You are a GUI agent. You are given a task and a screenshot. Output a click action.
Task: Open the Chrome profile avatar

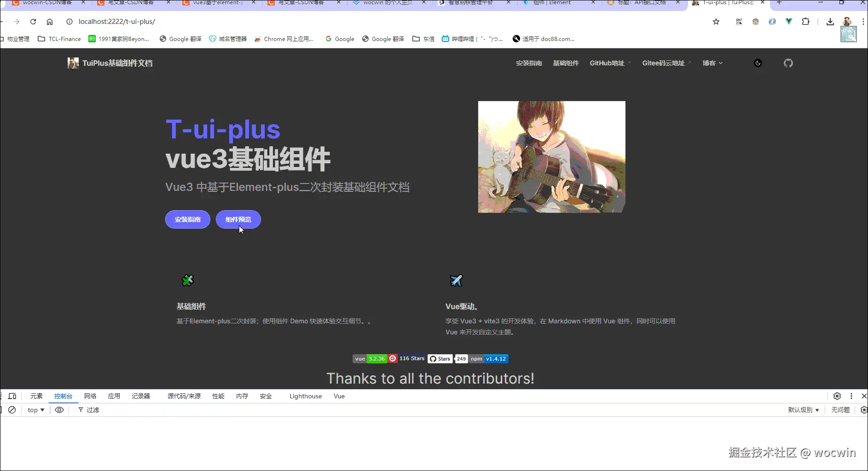pyautogui.click(x=847, y=22)
